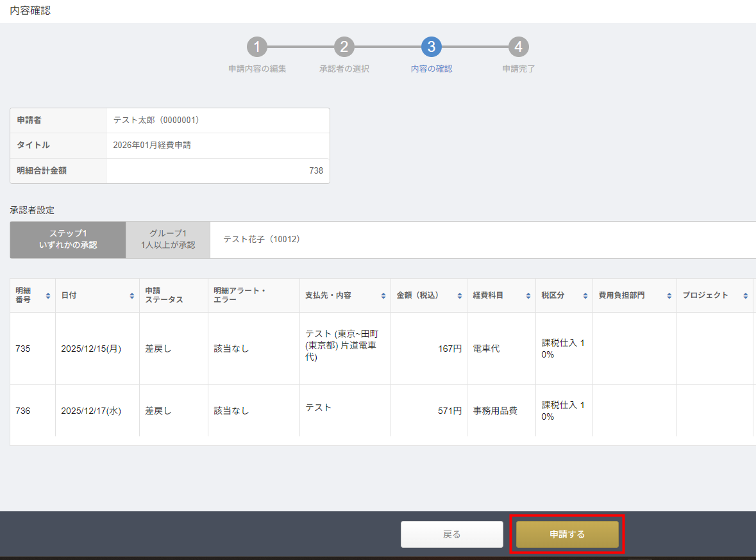Screen dimensions: 756x560
Task: Click the 申請ステータス column header
Action: pyautogui.click(x=164, y=295)
